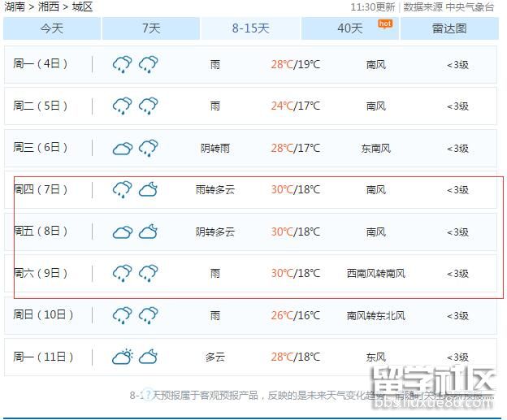
Task: Click first rain icon in 周一（4日）row
Action: (x=122, y=64)
